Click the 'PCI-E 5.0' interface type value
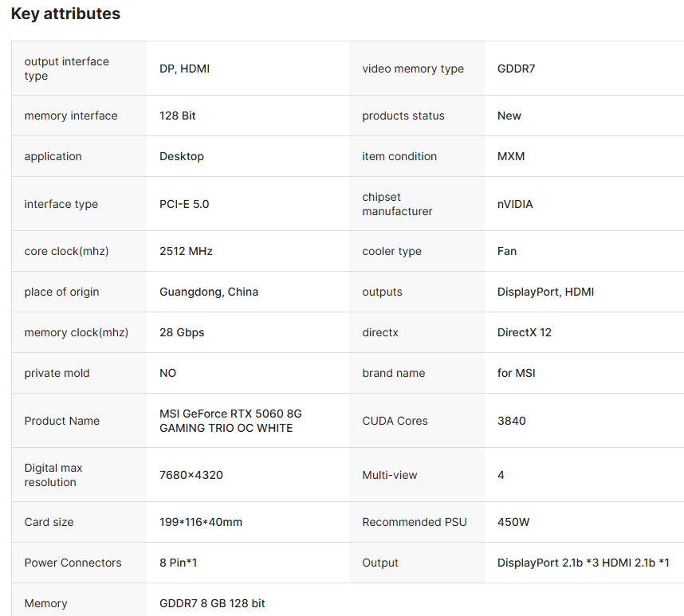Screen dimensions: 684x616 184,204
